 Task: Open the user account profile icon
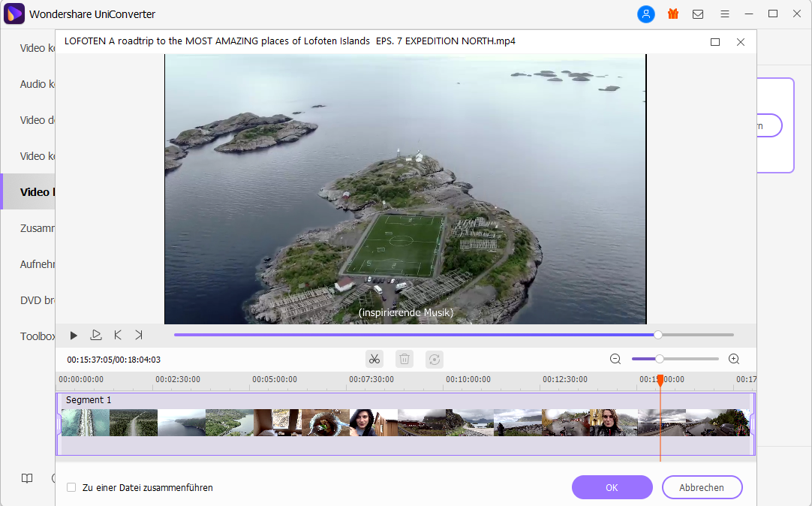(645, 14)
